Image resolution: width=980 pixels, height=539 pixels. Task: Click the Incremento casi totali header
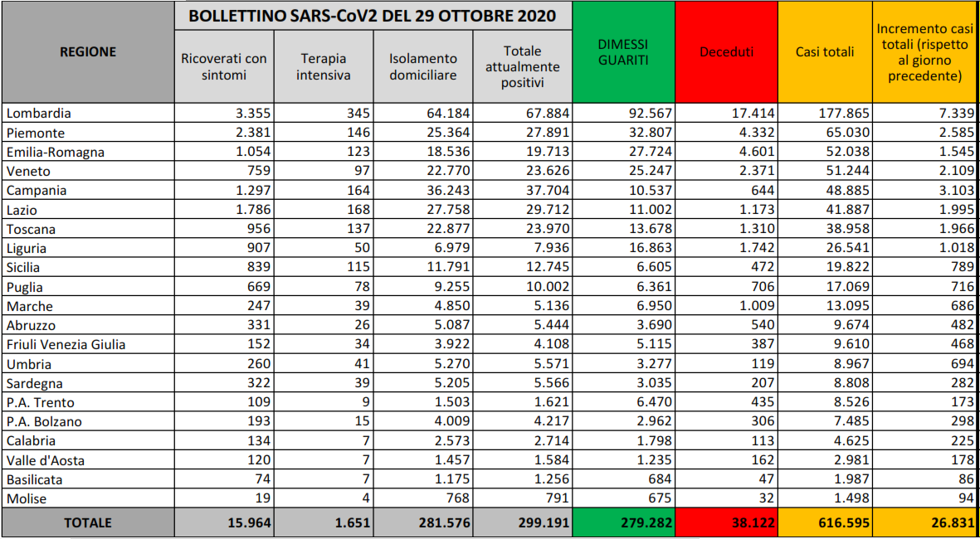click(925, 51)
